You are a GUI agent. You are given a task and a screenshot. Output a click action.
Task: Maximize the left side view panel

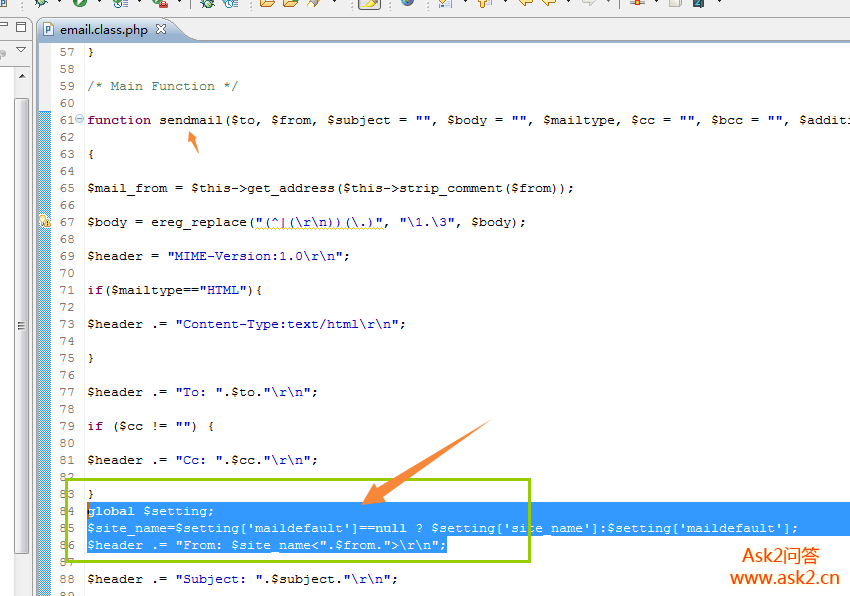click(x=22, y=28)
